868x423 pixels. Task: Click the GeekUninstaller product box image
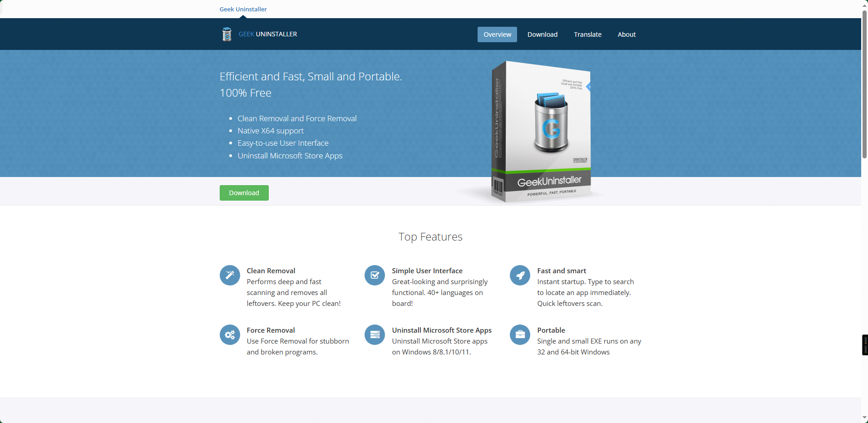point(541,132)
